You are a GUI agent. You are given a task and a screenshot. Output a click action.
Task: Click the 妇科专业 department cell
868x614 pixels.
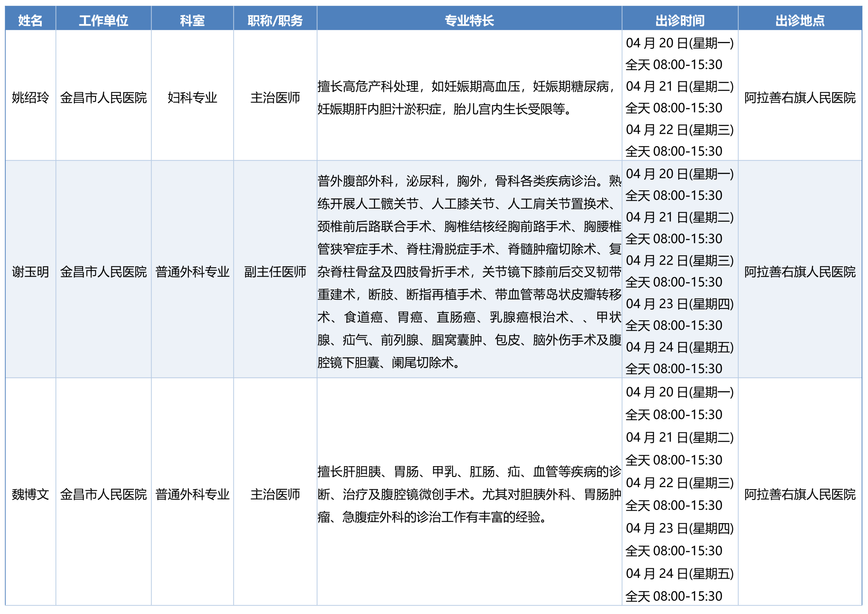tap(192, 98)
